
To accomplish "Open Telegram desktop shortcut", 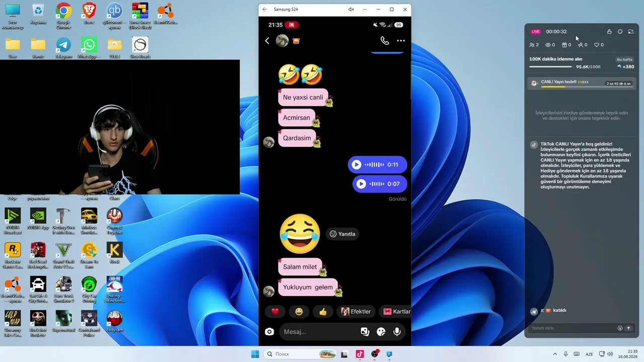I will click(63, 48).
